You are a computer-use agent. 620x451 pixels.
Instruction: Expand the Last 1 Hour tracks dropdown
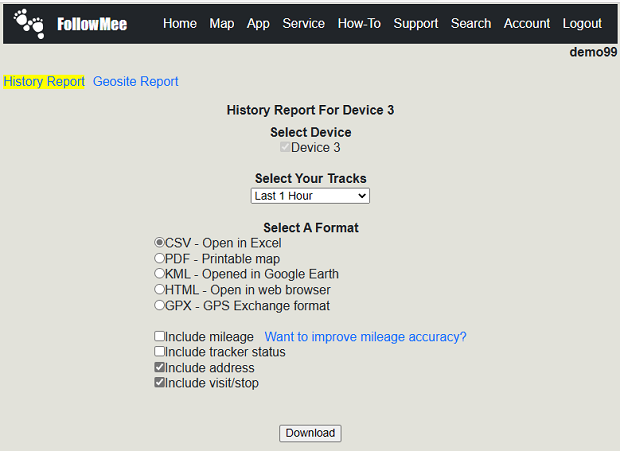pos(310,196)
